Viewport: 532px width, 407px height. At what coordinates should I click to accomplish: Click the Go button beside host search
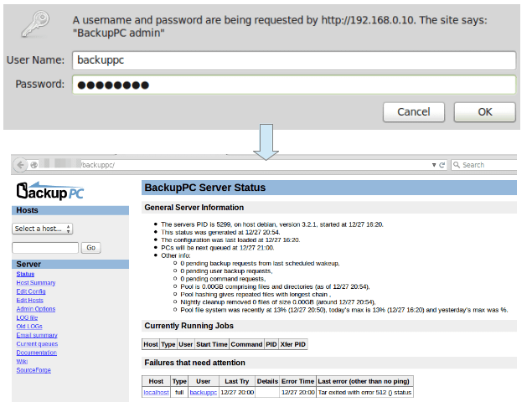tap(90, 248)
